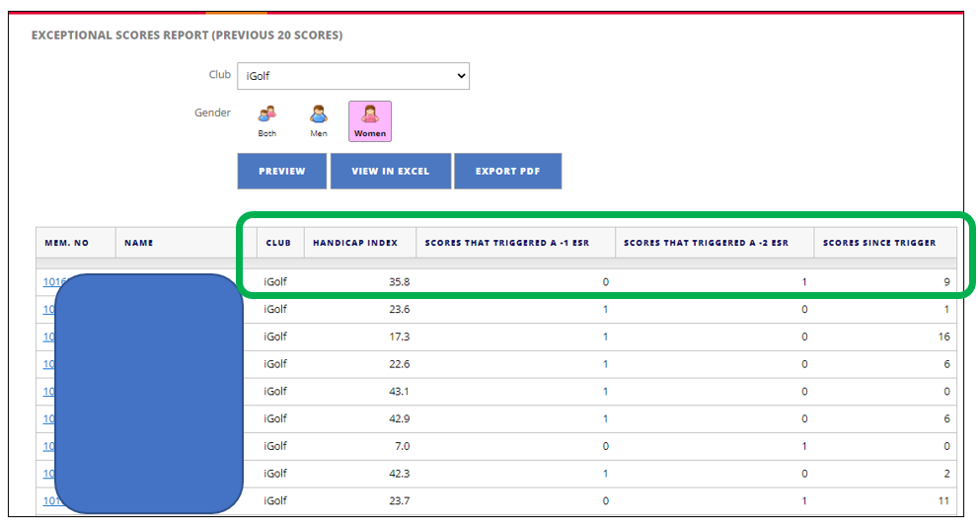Screen dimensions: 980x527
Task: Sort by Scores That Triggered A -1 ESR header
Action: click(507, 243)
